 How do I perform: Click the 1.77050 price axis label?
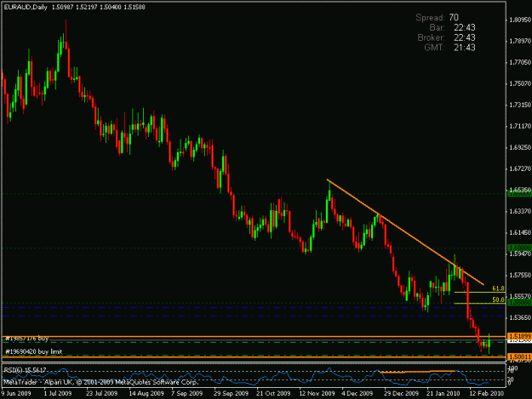(x=520, y=62)
